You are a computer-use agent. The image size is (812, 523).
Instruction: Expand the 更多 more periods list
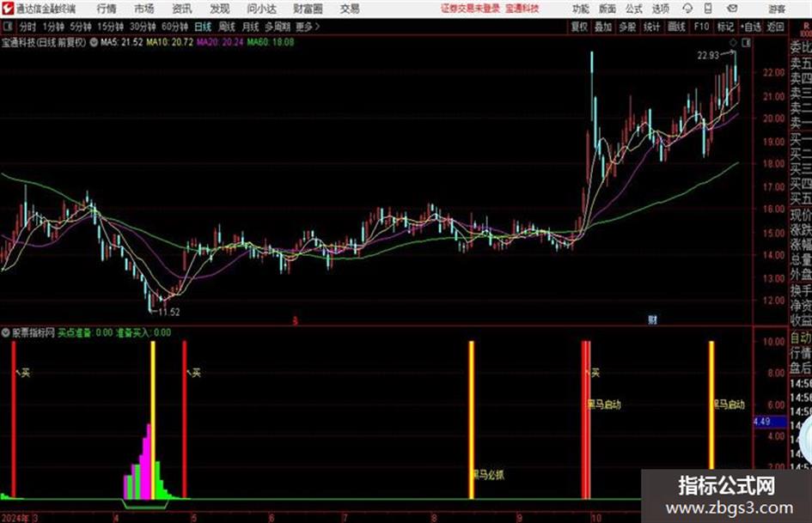(x=308, y=27)
